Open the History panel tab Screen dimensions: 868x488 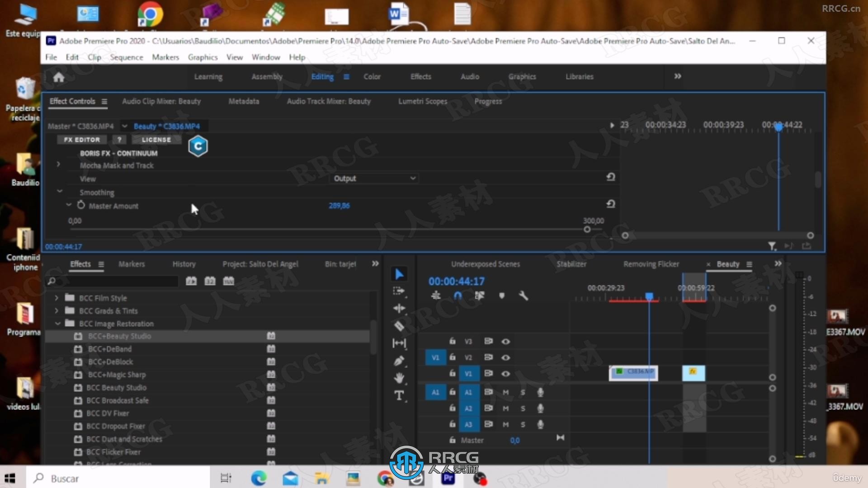184,264
